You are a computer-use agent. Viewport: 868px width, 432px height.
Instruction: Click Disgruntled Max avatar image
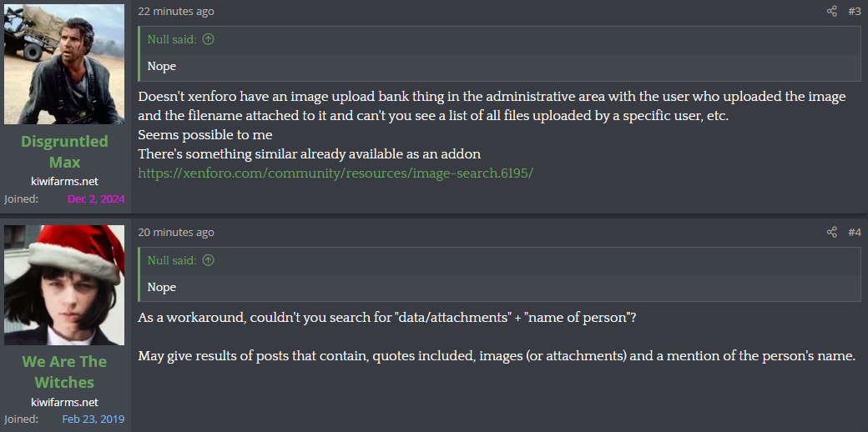point(64,64)
